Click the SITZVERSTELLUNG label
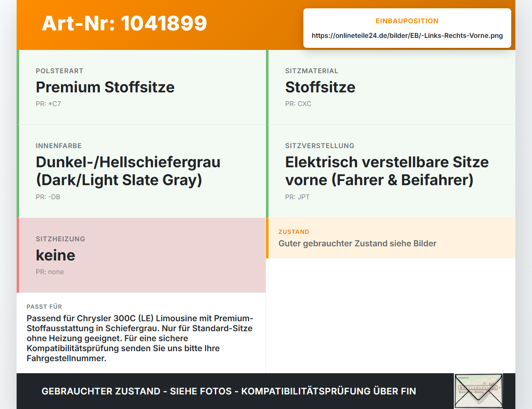The width and height of the screenshot is (532, 409). click(x=320, y=146)
